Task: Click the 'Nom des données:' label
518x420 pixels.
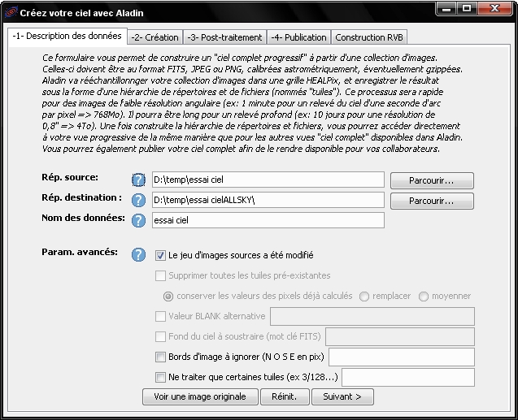Action: 83,218
